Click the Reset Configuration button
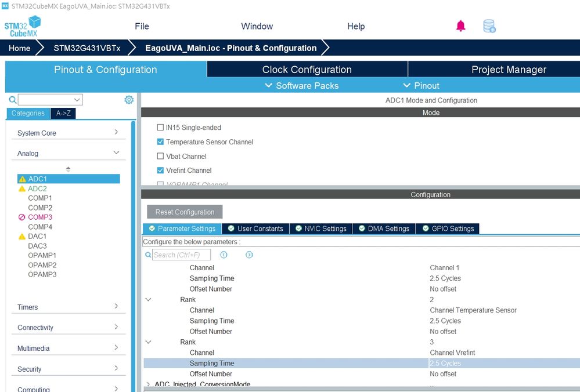 tap(185, 212)
